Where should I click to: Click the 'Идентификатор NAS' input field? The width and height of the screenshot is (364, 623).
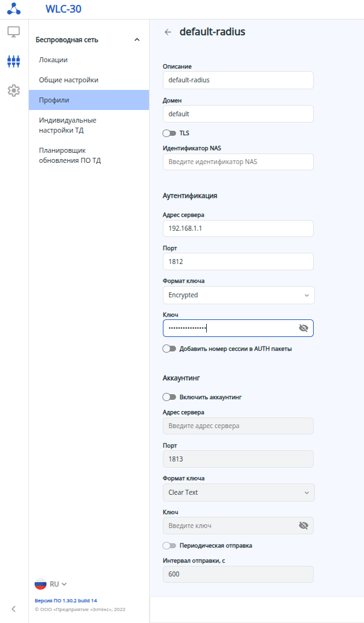click(238, 162)
